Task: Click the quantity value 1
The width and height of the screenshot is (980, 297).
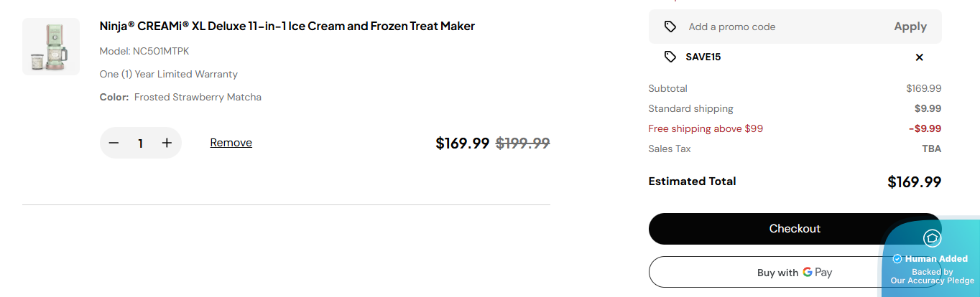Action: (x=140, y=143)
